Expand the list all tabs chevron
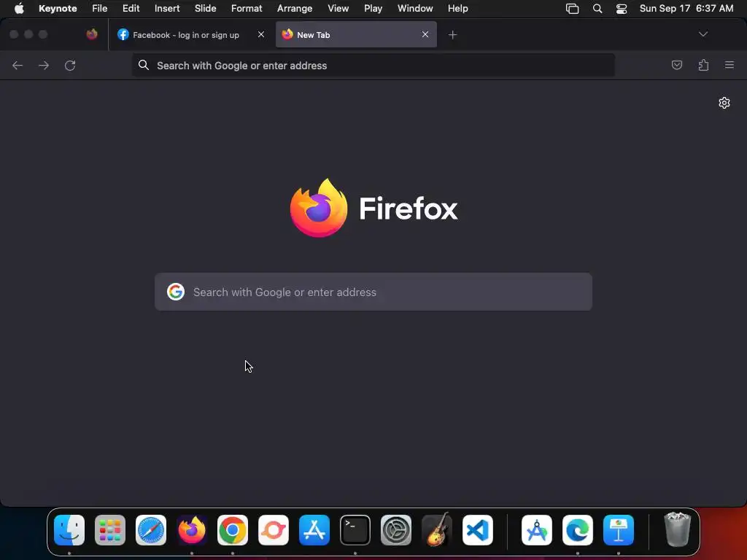The image size is (747, 560). click(703, 34)
